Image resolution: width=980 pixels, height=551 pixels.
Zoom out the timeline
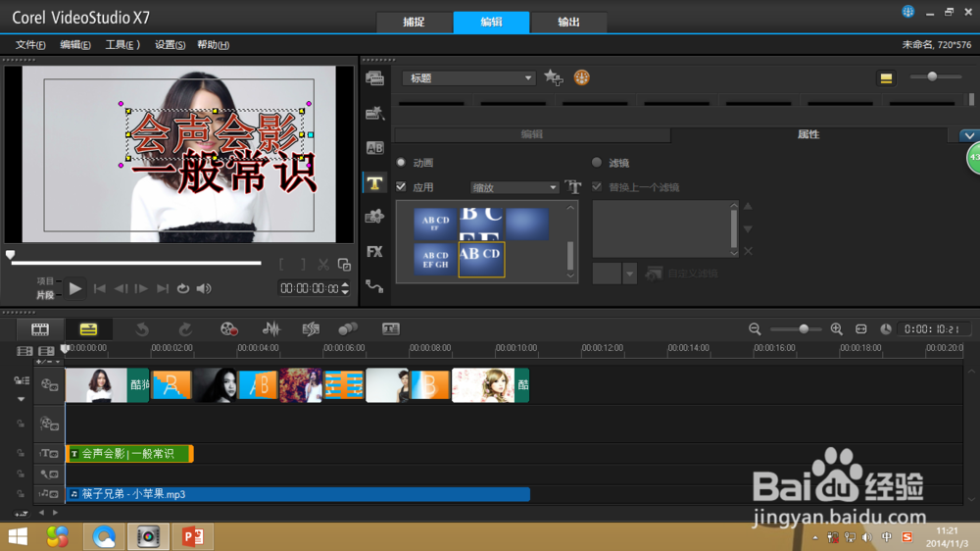pyautogui.click(x=755, y=329)
